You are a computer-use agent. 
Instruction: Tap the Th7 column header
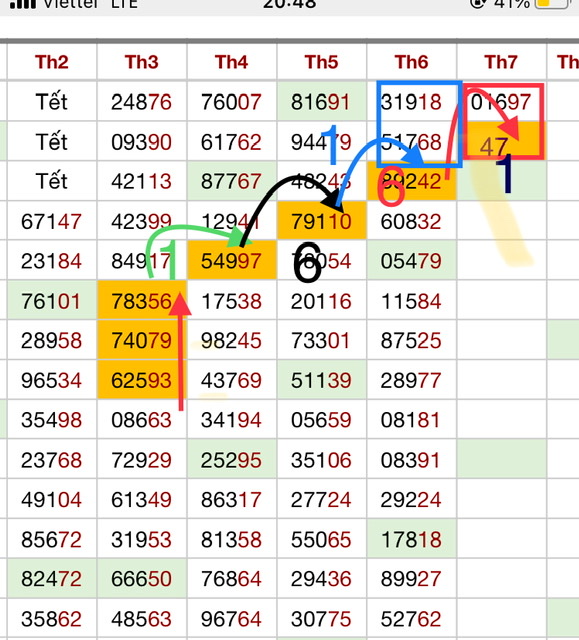click(501, 62)
